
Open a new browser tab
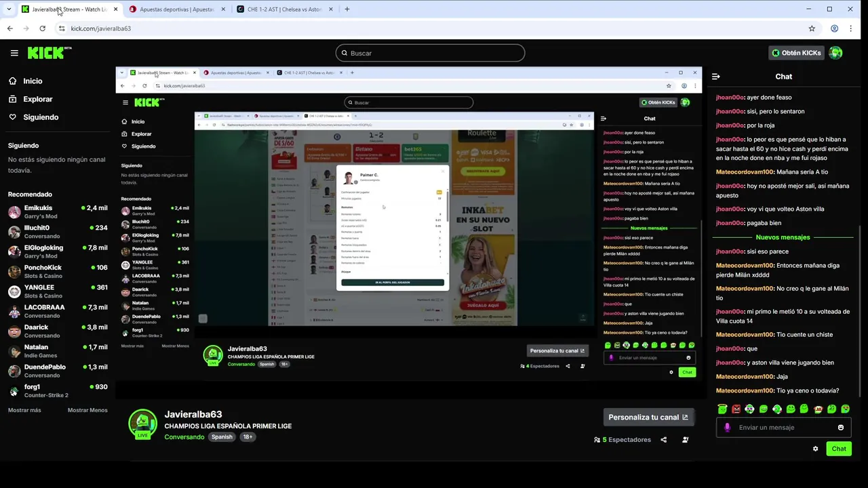[347, 9]
